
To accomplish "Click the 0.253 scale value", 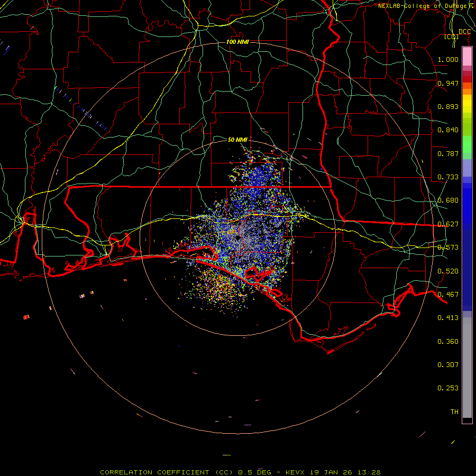I will [448, 388].
